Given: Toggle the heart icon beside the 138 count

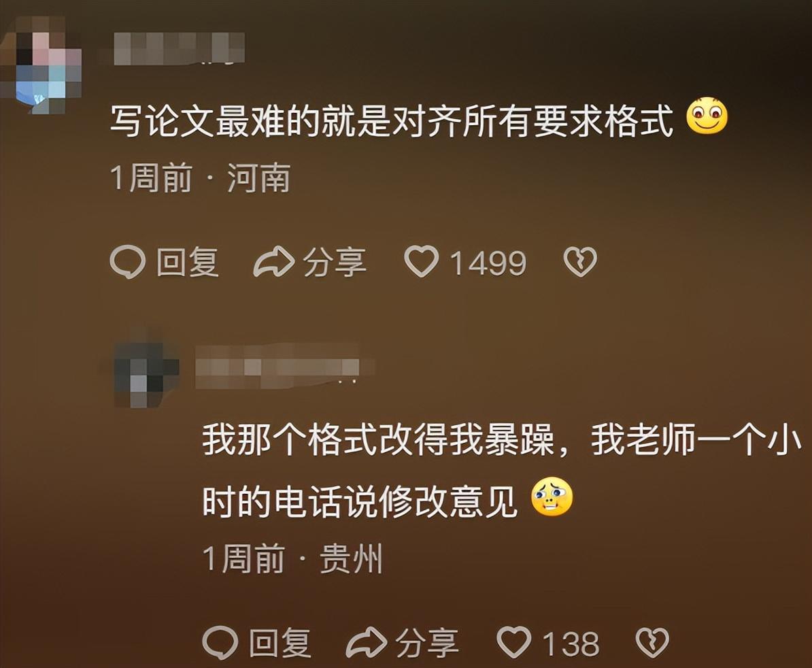Looking at the screenshot, I should click(514, 642).
